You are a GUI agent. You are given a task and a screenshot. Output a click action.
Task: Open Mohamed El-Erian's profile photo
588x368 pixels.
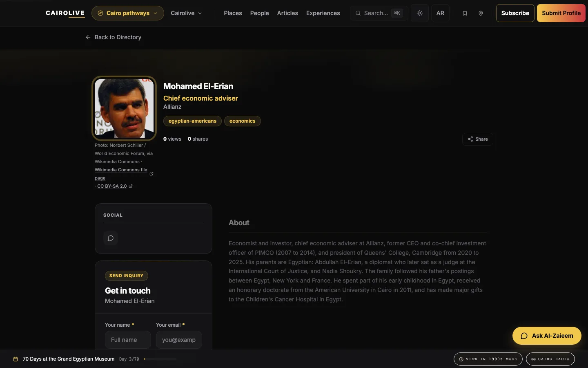(x=124, y=108)
